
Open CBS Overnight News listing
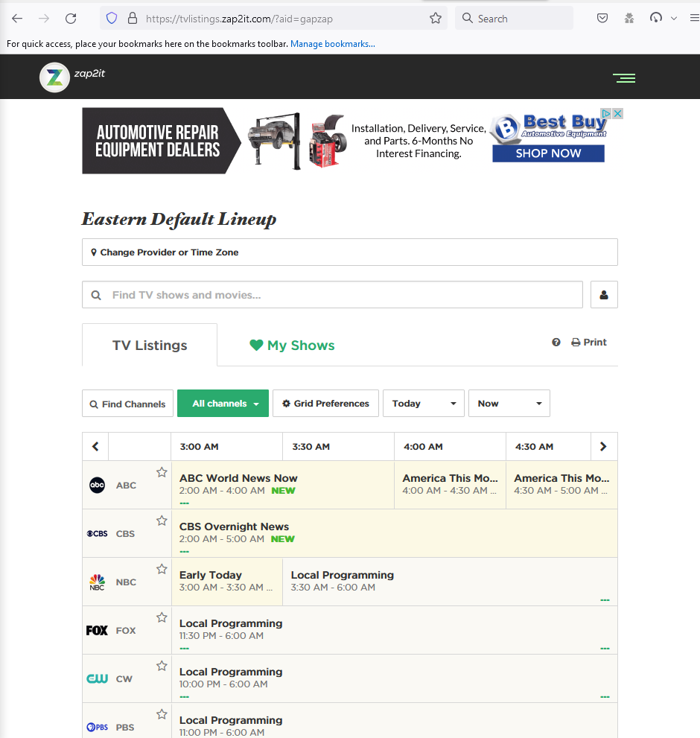click(x=395, y=534)
